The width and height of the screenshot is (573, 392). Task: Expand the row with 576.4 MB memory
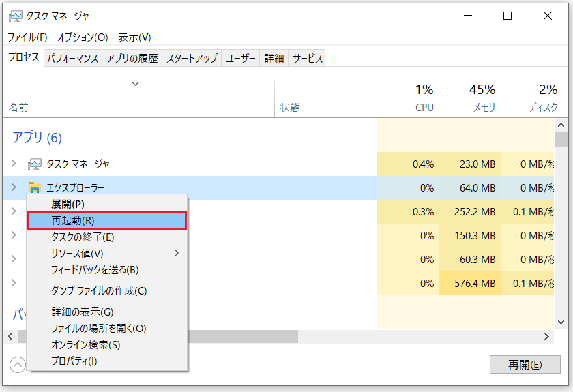pos(14,283)
